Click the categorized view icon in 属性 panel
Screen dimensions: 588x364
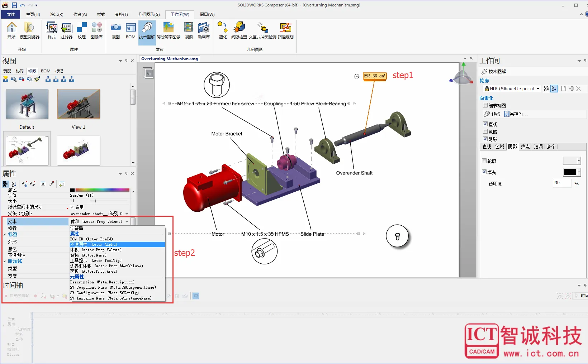point(6,184)
